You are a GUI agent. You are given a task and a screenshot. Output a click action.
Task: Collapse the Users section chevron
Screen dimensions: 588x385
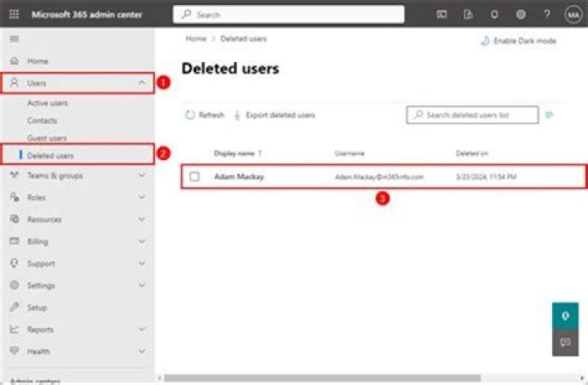pyautogui.click(x=142, y=83)
